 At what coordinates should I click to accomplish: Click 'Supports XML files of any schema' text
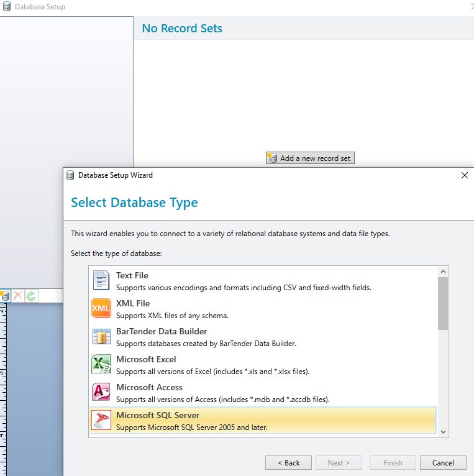172,316
